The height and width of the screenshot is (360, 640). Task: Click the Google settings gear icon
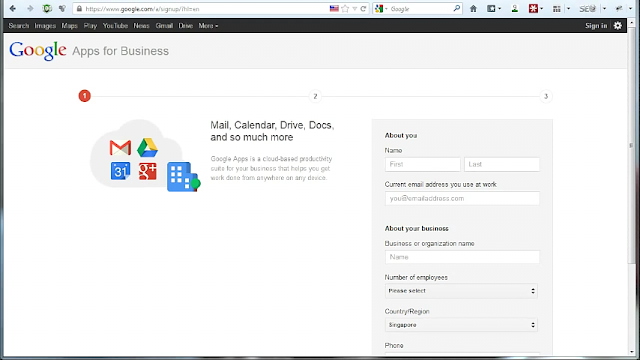pyautogui.click(x=618, y=26)
